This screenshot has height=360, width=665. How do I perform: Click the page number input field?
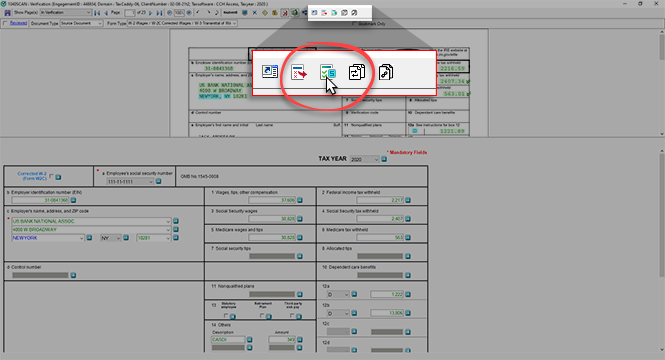pyautogui.click(x=130, y=13)
